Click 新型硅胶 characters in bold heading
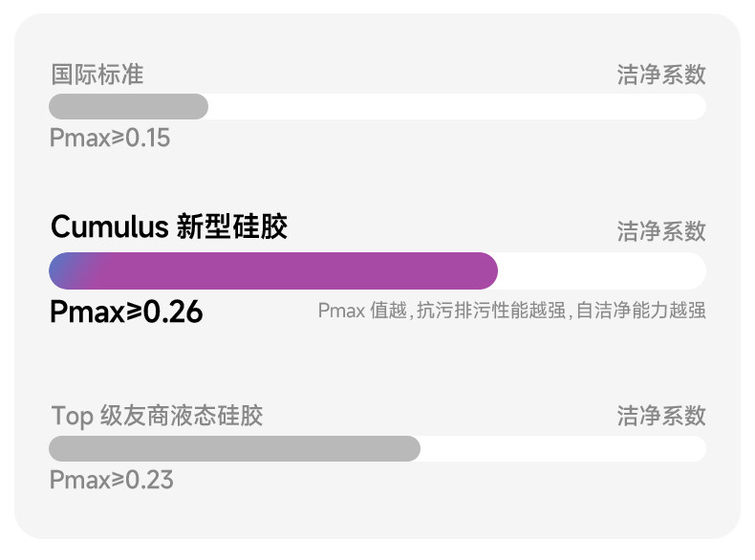Viewport: 755px width, 560px height. 232,226
